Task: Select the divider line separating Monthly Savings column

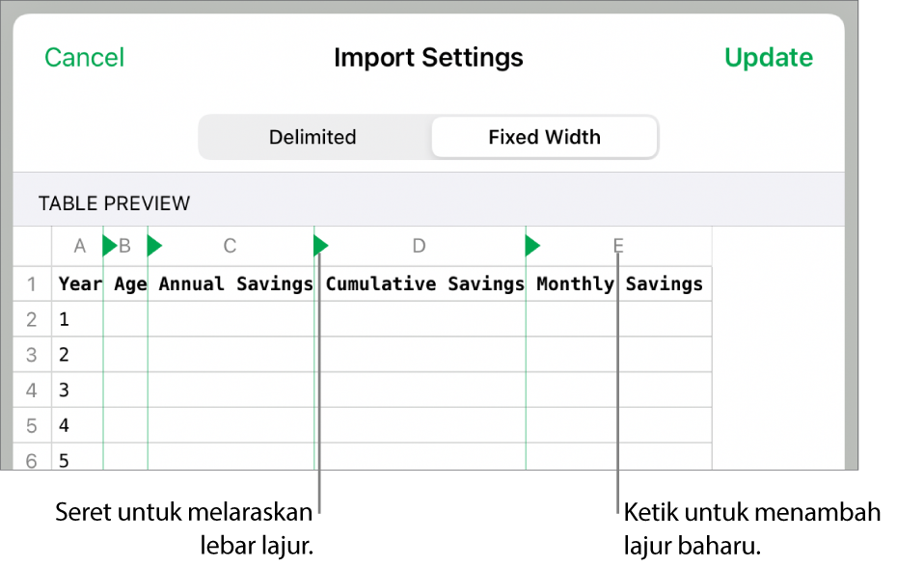Action: (x=617, y=386)
